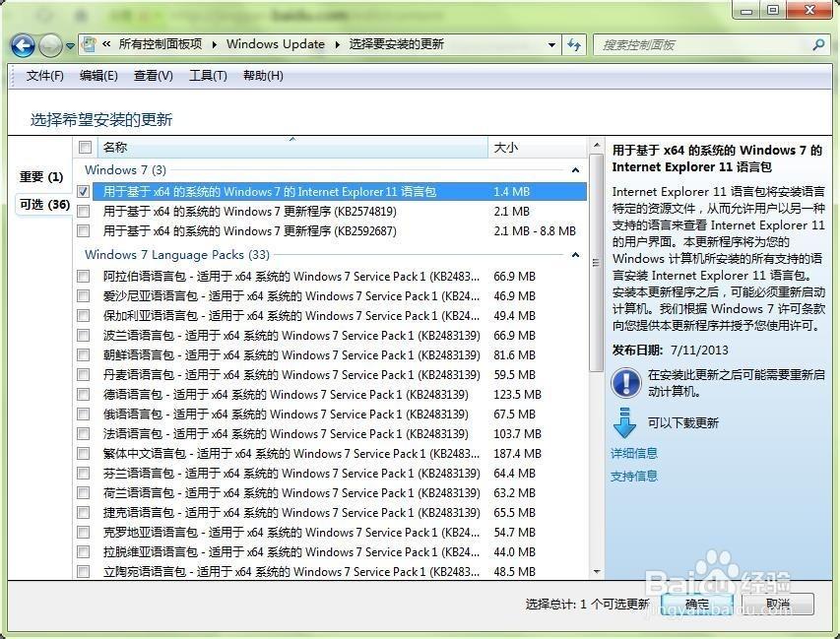840x639 pixels.
Task: Open the 支持信息 link
Action: pos(634,477)
